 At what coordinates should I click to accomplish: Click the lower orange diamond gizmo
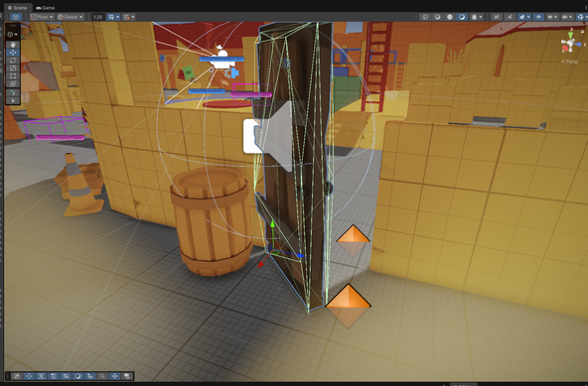(349, 306)
